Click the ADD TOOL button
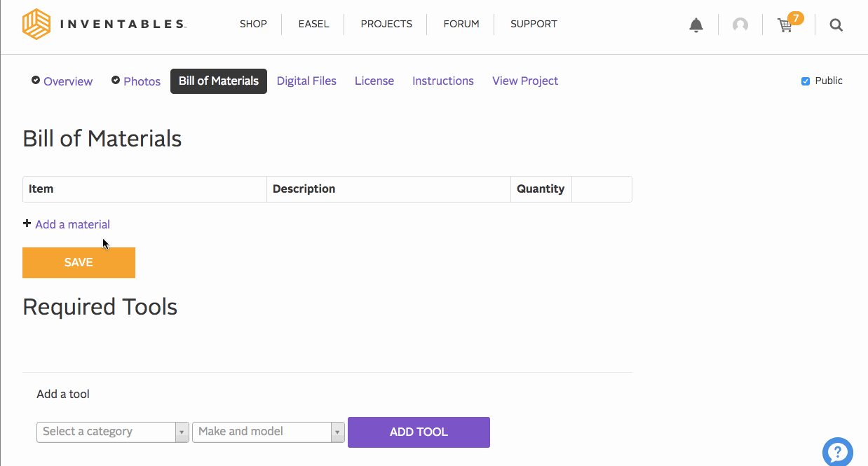The width and height of the screenshot is (868, 466). tap(419, 432)
